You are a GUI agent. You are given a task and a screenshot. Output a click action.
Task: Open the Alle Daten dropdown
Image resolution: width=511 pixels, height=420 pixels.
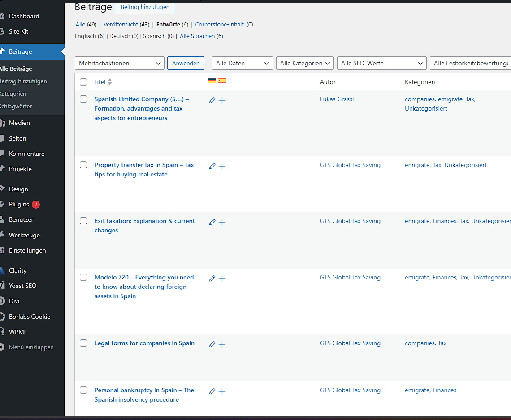[242, 63]
